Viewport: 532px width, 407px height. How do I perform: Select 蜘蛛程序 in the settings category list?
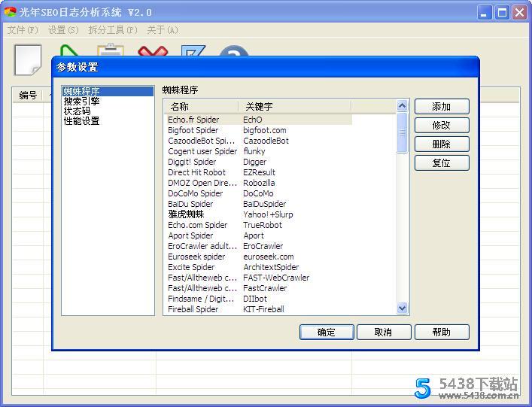point(108,91)
